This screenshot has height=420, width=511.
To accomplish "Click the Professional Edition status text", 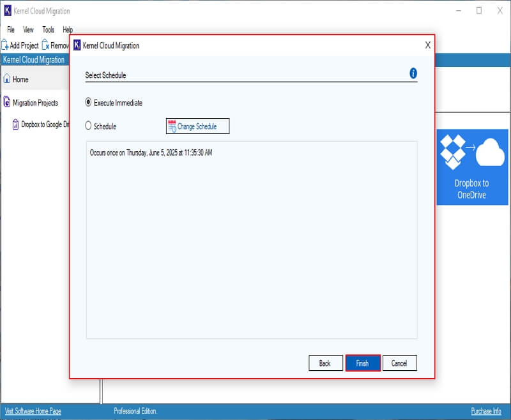I will click(x=135, y=411).
